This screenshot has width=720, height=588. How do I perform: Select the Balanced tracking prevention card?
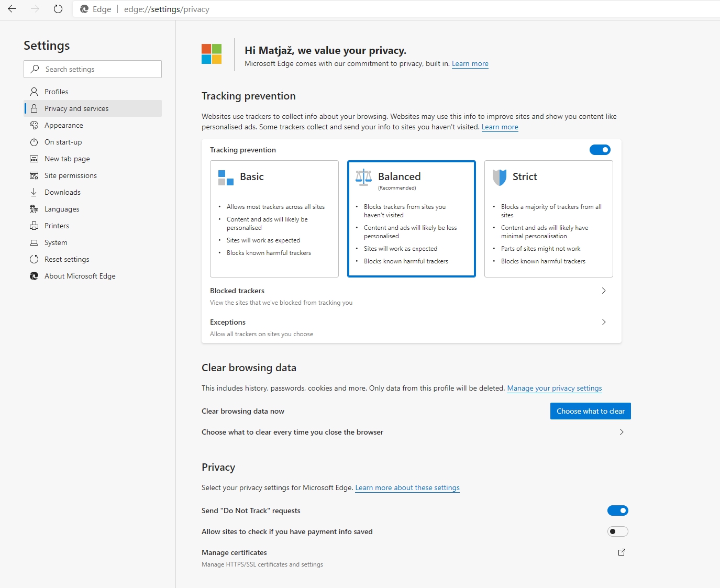coord(412,219)
